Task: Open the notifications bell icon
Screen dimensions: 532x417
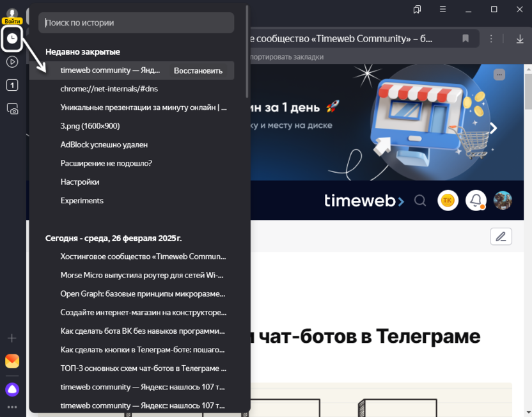Action: click(x=476, y=201)
